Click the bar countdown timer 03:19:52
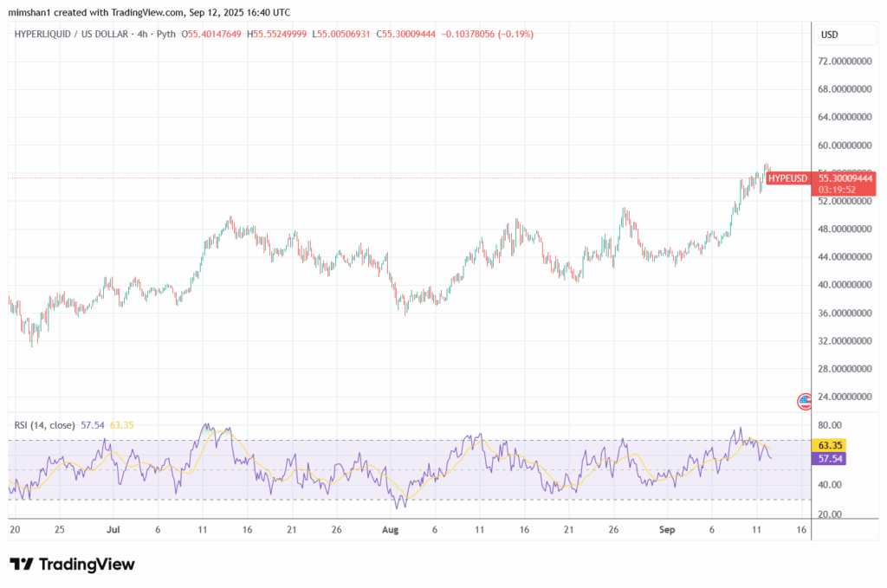The width and height of the screenshot is (887, 588). [838, 190]
